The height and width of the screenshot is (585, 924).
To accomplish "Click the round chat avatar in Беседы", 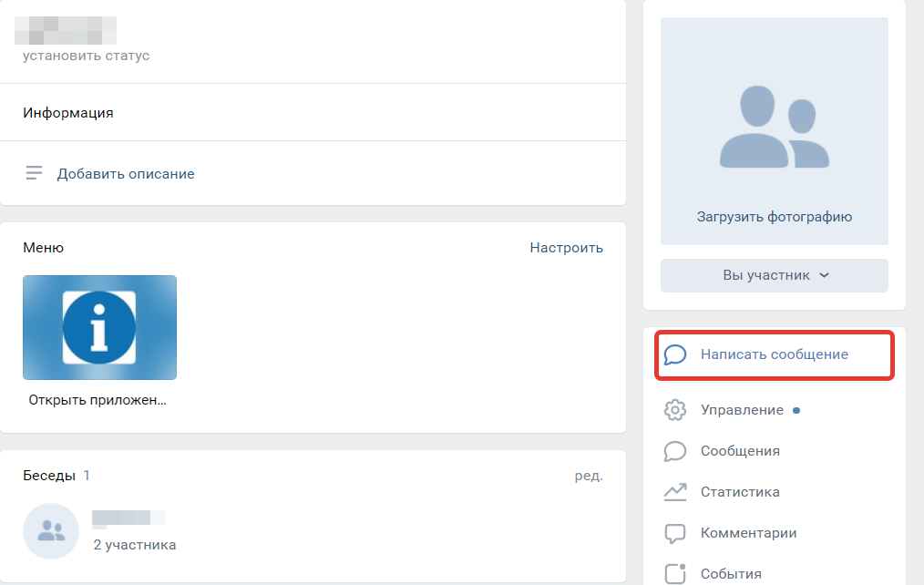I will pos(51,531).
